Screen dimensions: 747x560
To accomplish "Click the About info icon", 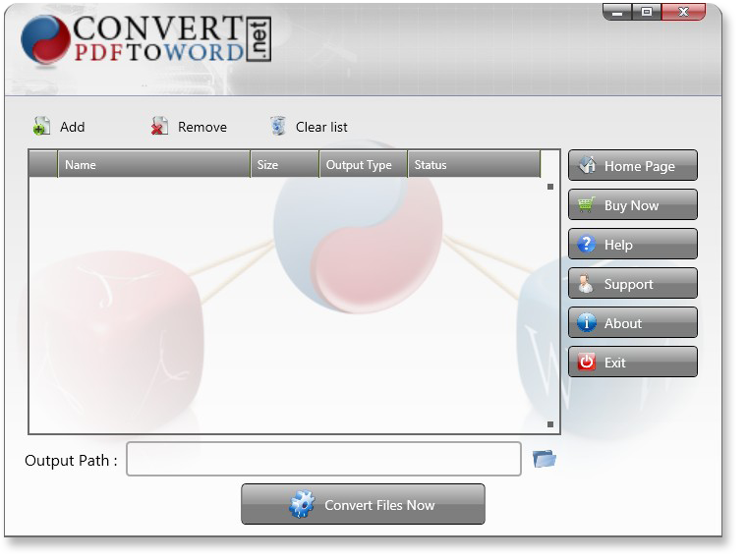I will 587,323.
